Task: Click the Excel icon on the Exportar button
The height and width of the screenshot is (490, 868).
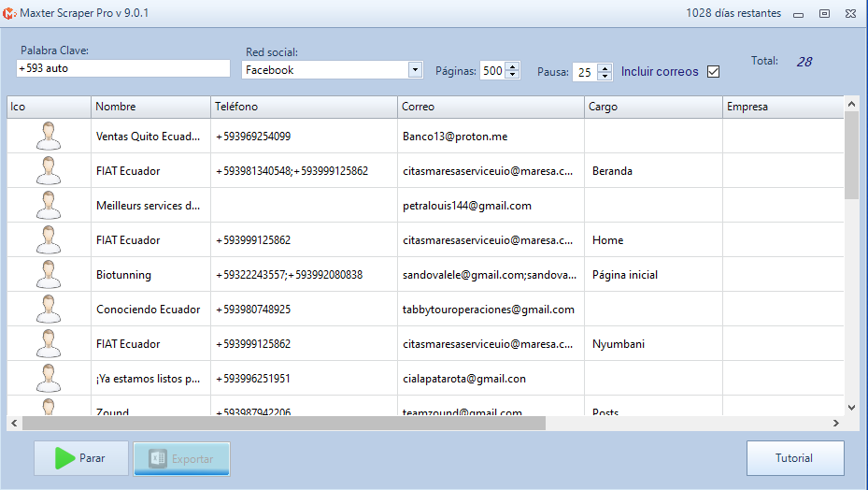Action: pos(158,459)
